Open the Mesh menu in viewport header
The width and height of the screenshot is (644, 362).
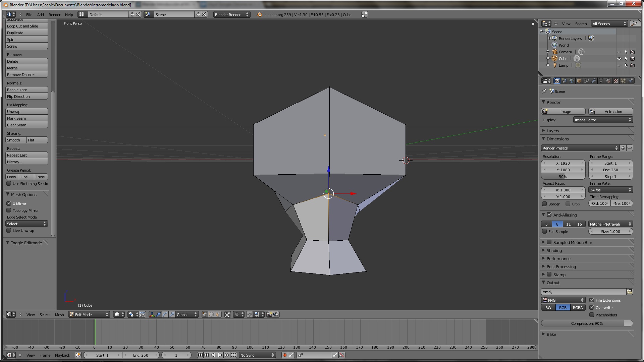coord(59,315)
